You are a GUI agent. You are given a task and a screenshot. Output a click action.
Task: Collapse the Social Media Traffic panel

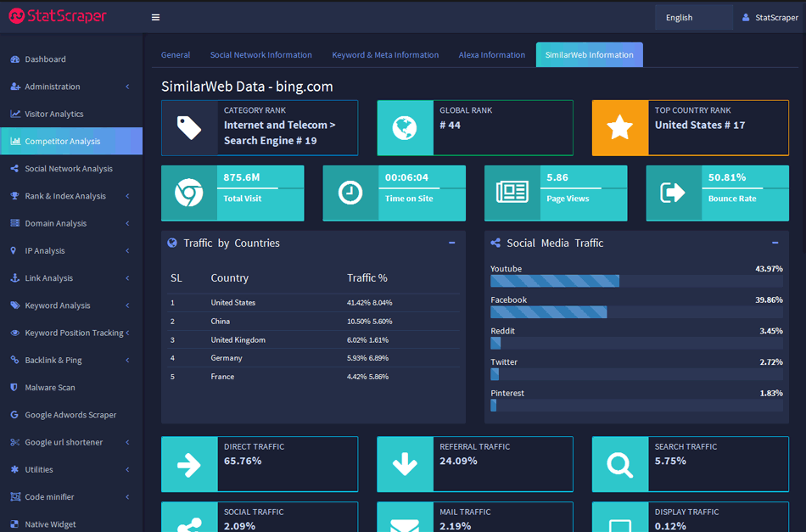coord(775,243)
